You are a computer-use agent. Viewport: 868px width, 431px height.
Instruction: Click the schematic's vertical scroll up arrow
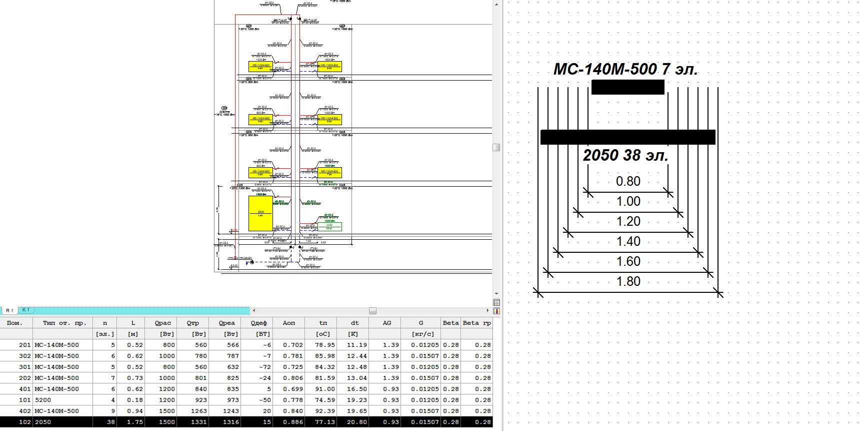pyautogui.click(x=496, y=5)
